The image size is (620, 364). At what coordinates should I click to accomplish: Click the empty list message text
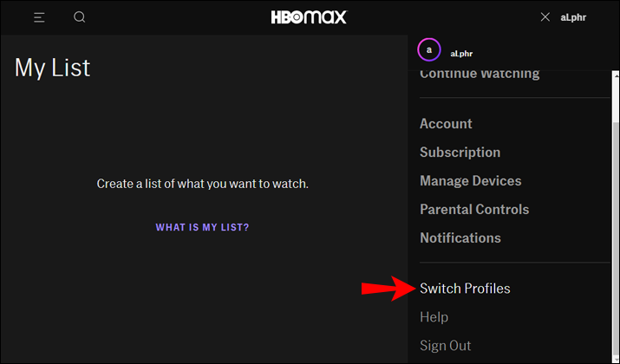pos(202,184)
